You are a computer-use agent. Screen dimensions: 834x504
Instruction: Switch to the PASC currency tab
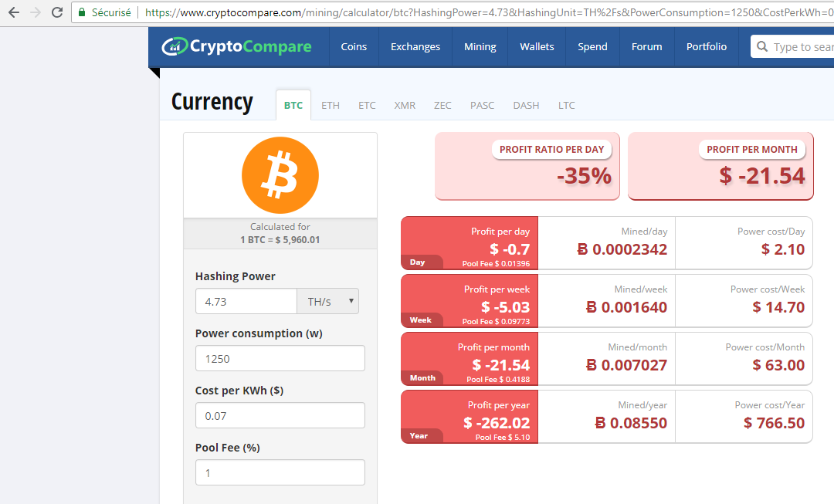[482, 105]
